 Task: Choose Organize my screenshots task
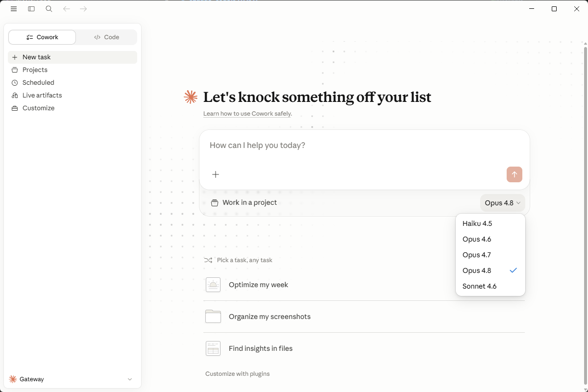364,317
